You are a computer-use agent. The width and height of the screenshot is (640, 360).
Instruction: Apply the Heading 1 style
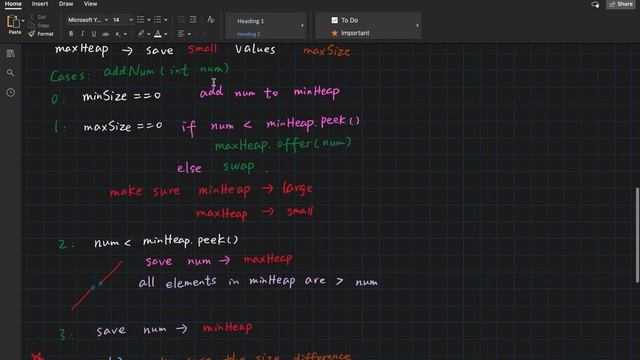pos(251,21)
